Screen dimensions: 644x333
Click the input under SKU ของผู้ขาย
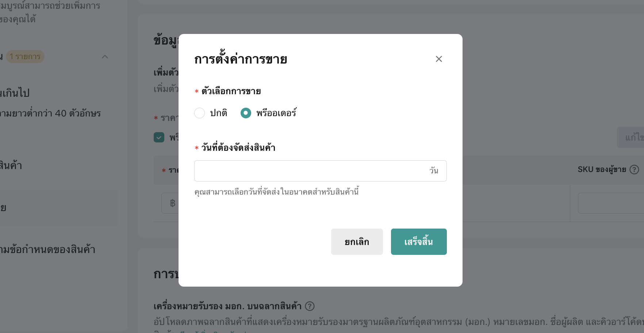coord(610,203)
